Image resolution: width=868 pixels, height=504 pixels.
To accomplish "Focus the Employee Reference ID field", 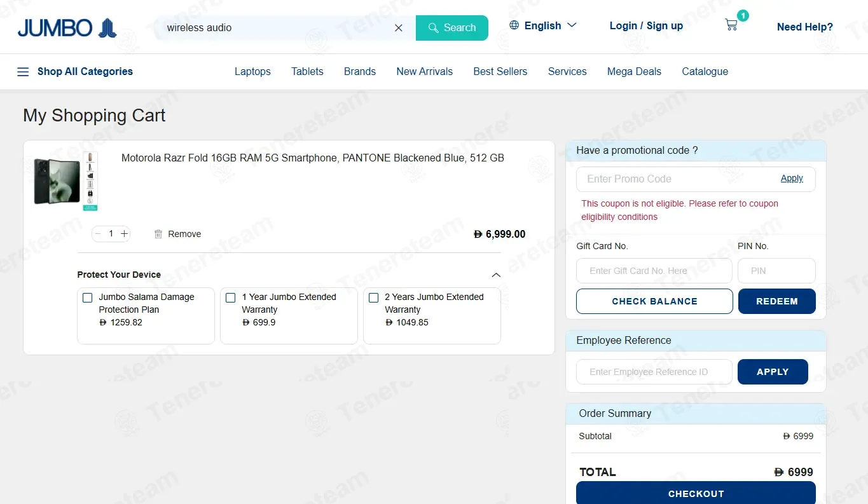I will (x=654, y=372).
